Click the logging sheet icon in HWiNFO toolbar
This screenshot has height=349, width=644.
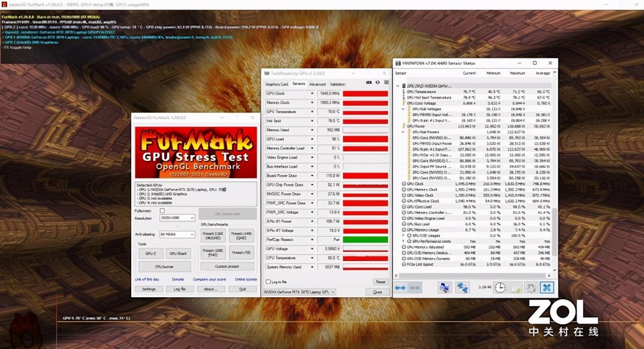click(517, 287)
